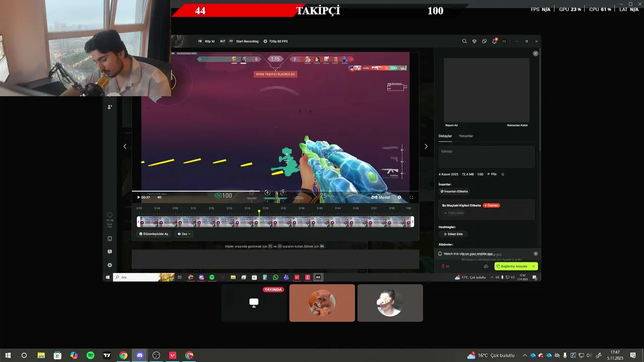Image resolution: width=644 pixels, height=362 pixels.
Task: Click the video progress bar in the player
Action: [x=275, y=191]
